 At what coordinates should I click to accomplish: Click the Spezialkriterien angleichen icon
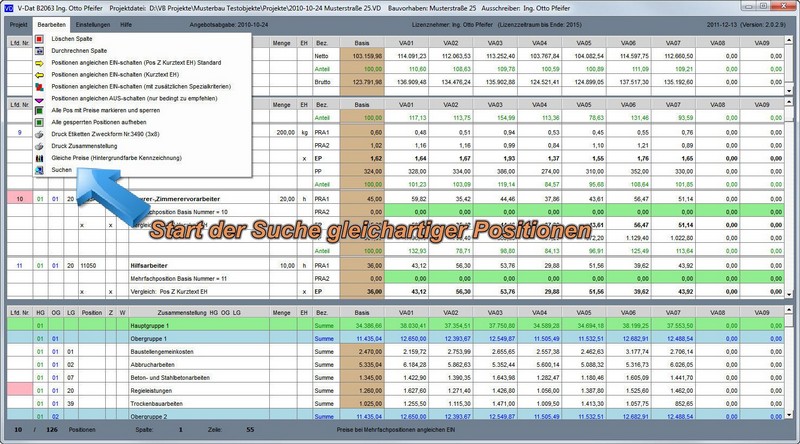click(39, 87)
